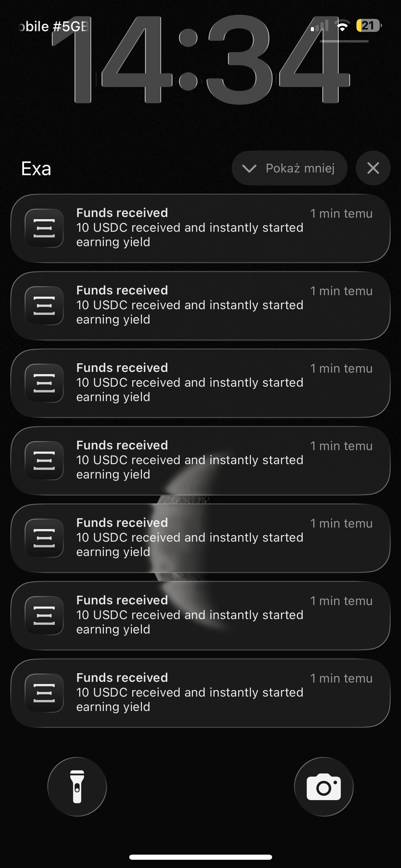Tap the Exa app icon in the second notification

(44, 306)
